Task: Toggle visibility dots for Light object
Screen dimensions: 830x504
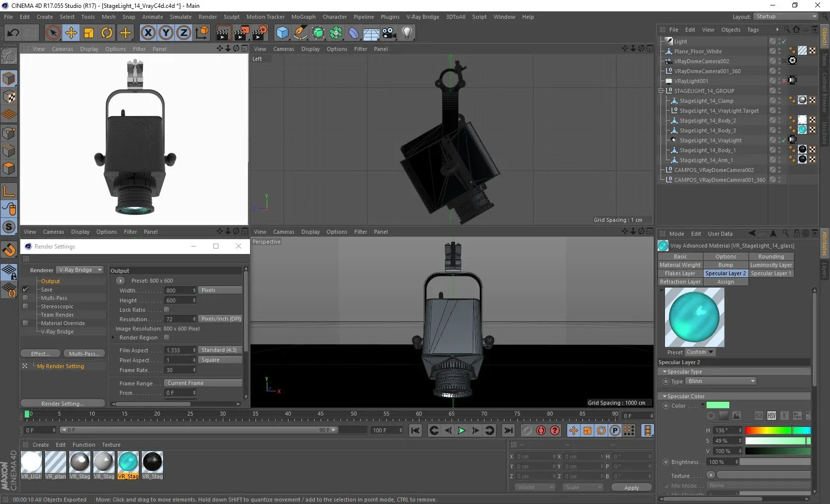Action: pyautogui.click(x=780, y=42)
